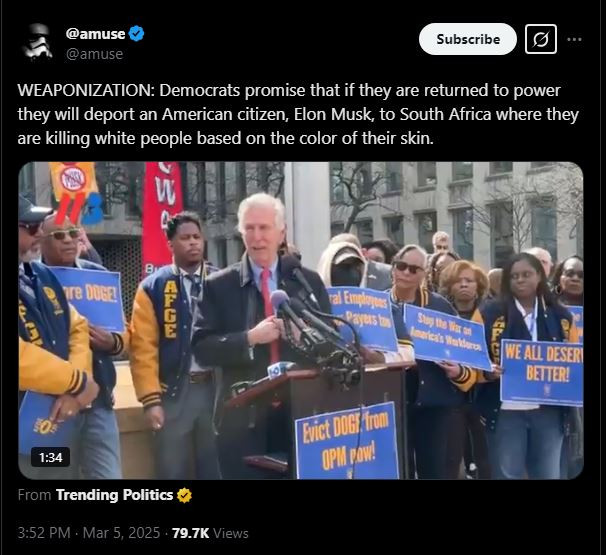Viewport: 606px width, 555px height.
Task: View the 79.7K Views count
Action: [x=210, y=533]
